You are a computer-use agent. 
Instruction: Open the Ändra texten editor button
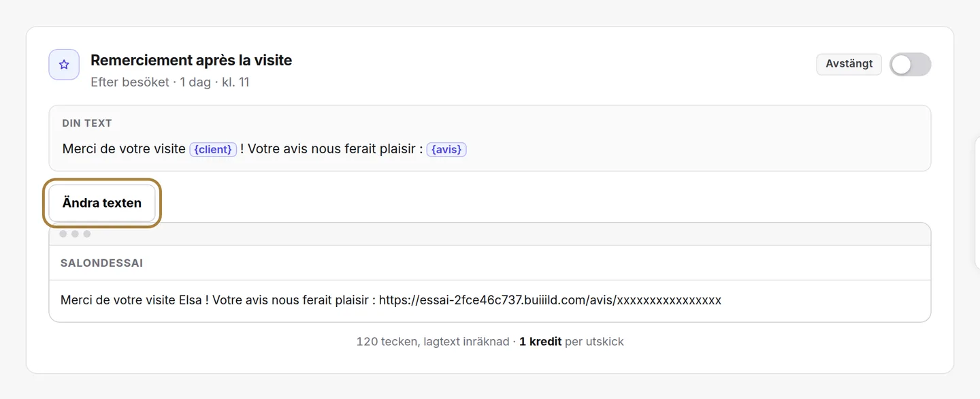(102, 203)
